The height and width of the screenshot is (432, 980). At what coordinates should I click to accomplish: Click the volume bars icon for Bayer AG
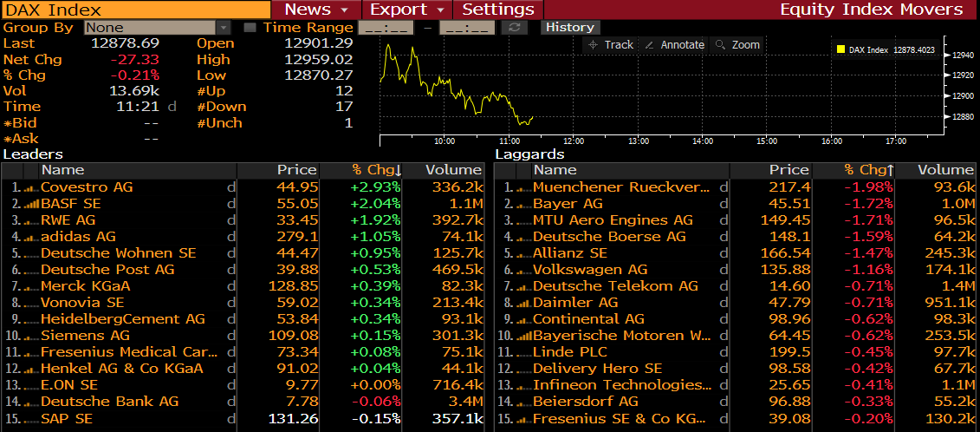pos(523,204)
